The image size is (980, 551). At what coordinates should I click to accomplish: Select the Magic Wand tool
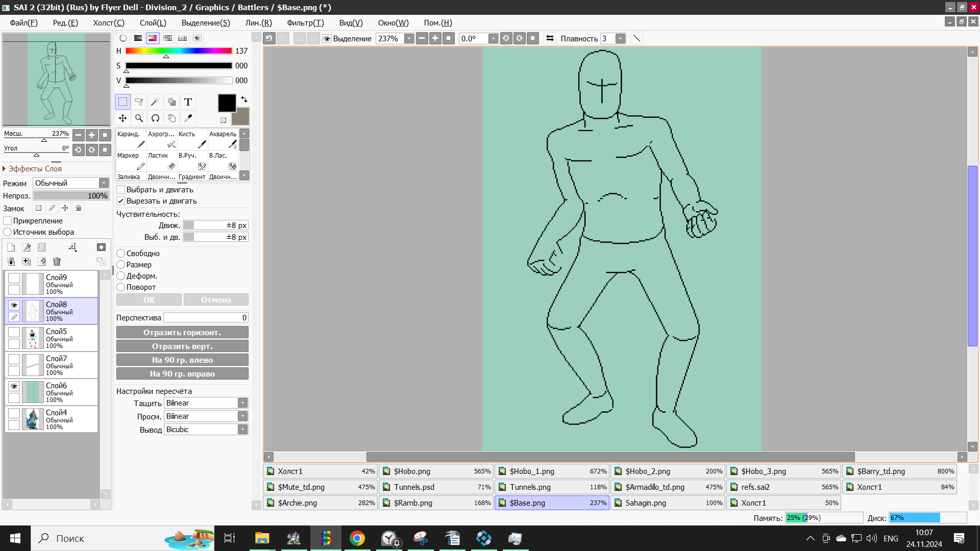point(155,102)
